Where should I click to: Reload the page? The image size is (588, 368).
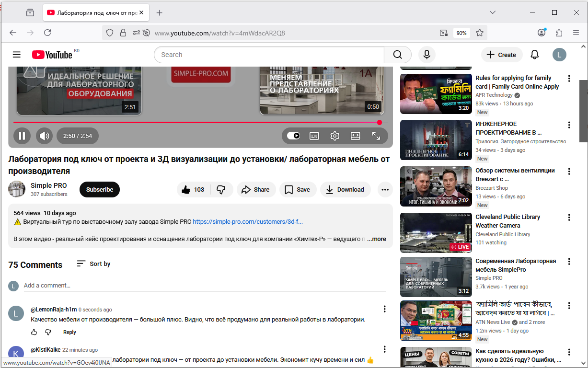pos(47,33)
